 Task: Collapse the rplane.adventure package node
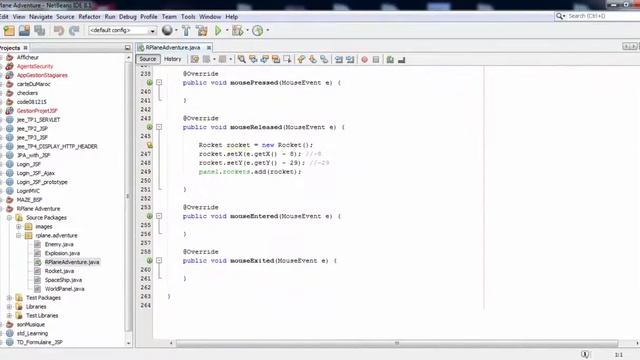pyautogui.click(x=18, y=236)
